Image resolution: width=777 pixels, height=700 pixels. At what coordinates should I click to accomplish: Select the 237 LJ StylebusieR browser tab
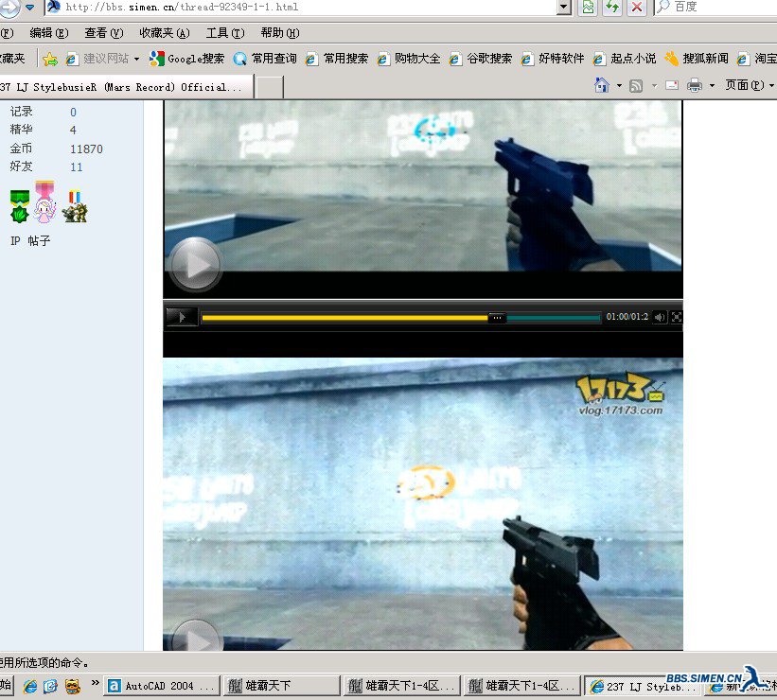(127, 87)
